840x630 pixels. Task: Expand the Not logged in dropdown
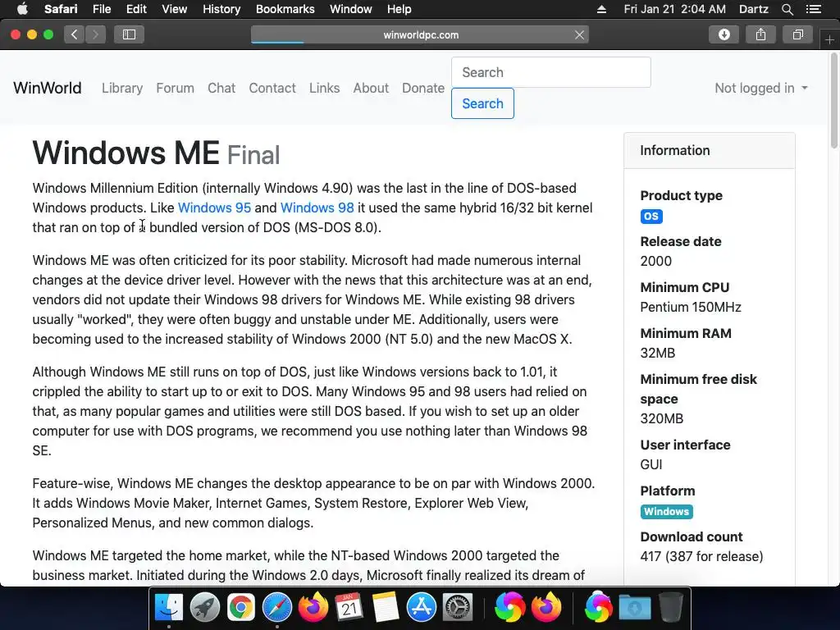[760, 88]
